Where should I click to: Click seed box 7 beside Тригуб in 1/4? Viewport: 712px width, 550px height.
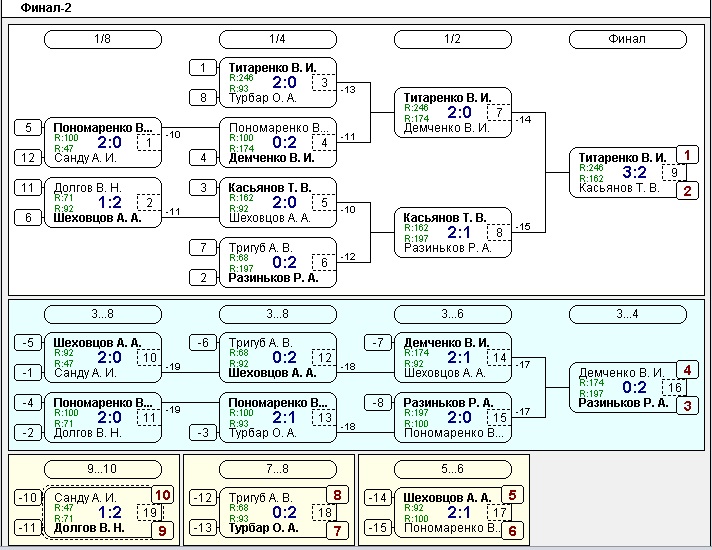[x=203, y=248]
